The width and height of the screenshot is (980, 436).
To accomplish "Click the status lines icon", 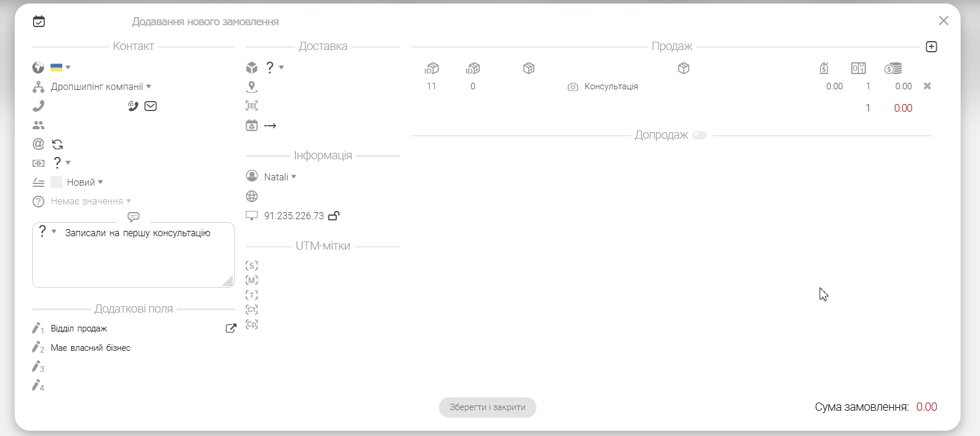I will tap(38, 183).
